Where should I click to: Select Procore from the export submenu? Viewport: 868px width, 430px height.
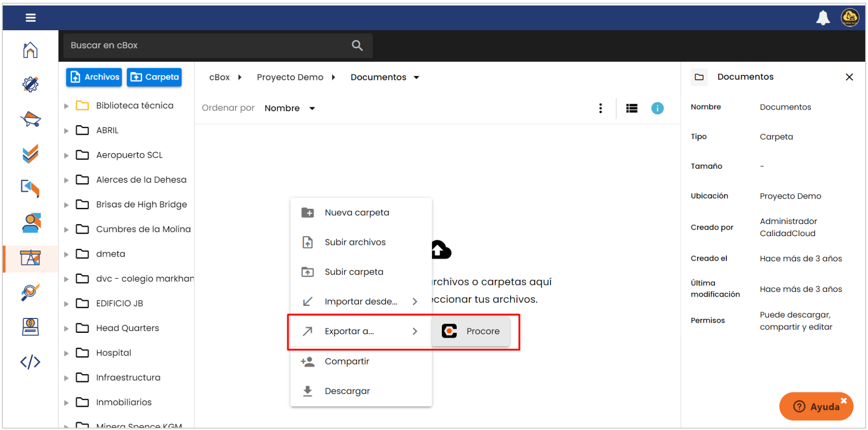point(471,331)
